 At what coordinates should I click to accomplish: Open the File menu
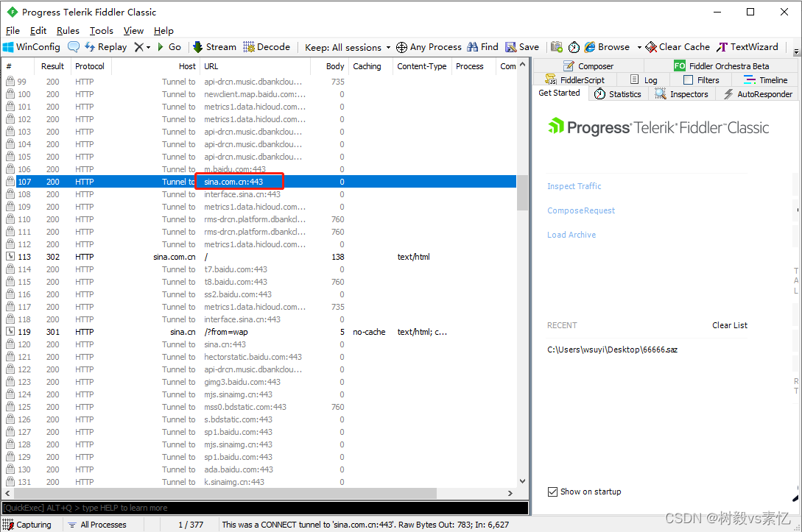(13, 31)
